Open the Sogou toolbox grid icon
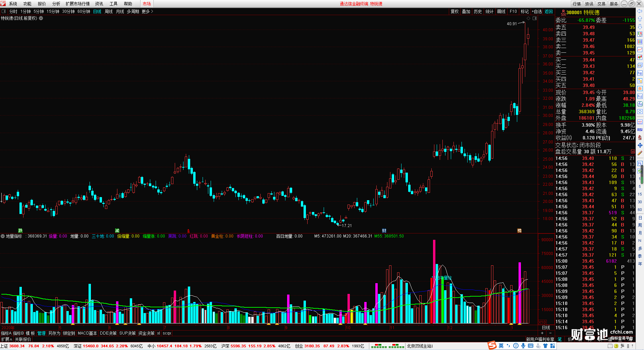Image resolution: width=644 pixels, height=350 pixels. tap(552, 346)
